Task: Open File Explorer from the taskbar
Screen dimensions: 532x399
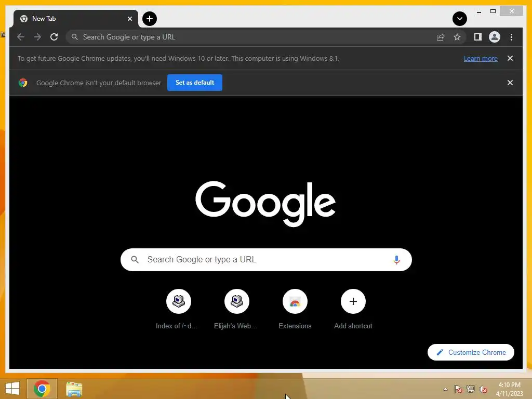Action: (x=74, y=389)
